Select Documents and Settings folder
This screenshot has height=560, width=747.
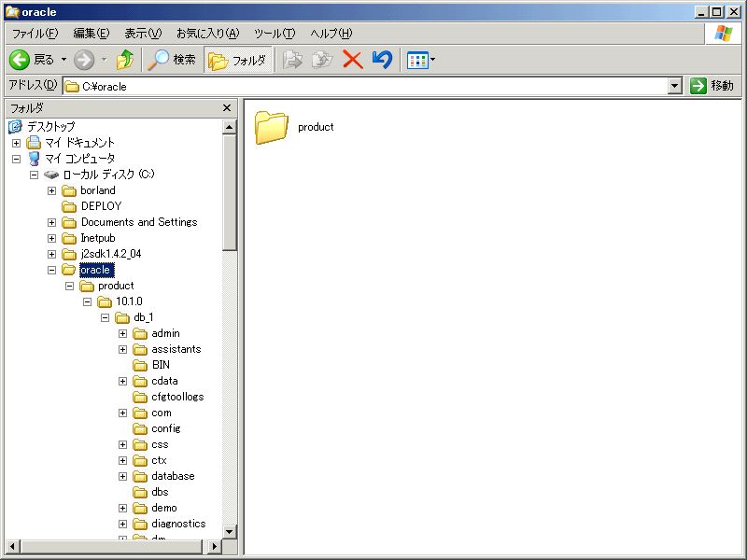click(x=138, y=222)
